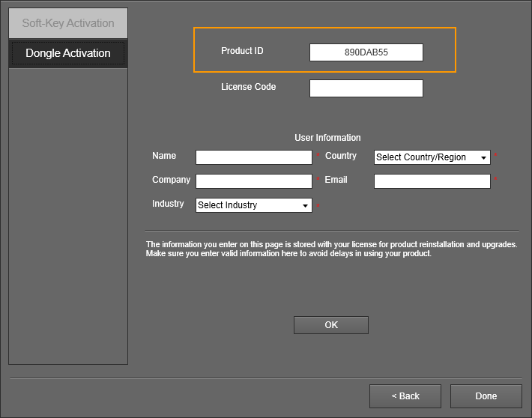This screenshot has width=532, height=418.
Task: Click the Company field label
Action: point(171,180)
